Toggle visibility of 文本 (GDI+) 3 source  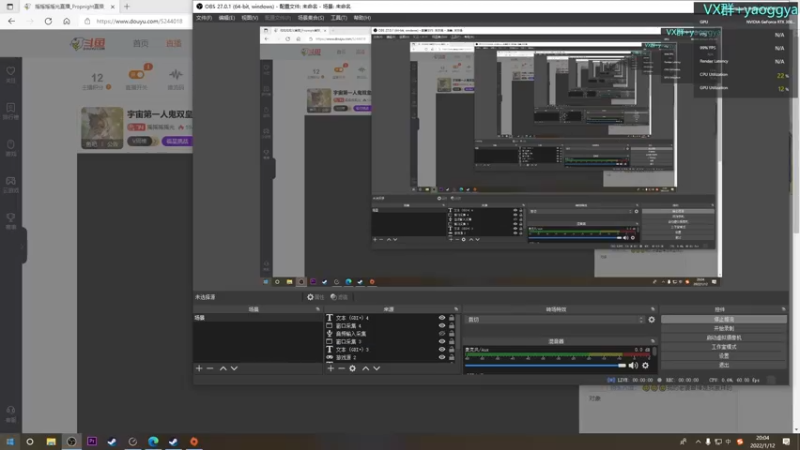coord(442,349)
